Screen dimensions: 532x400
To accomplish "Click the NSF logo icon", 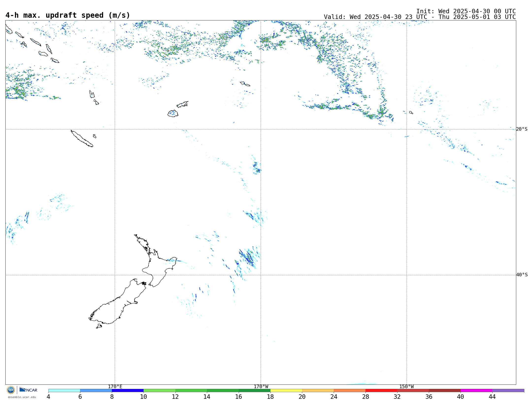I will (11, 390).
